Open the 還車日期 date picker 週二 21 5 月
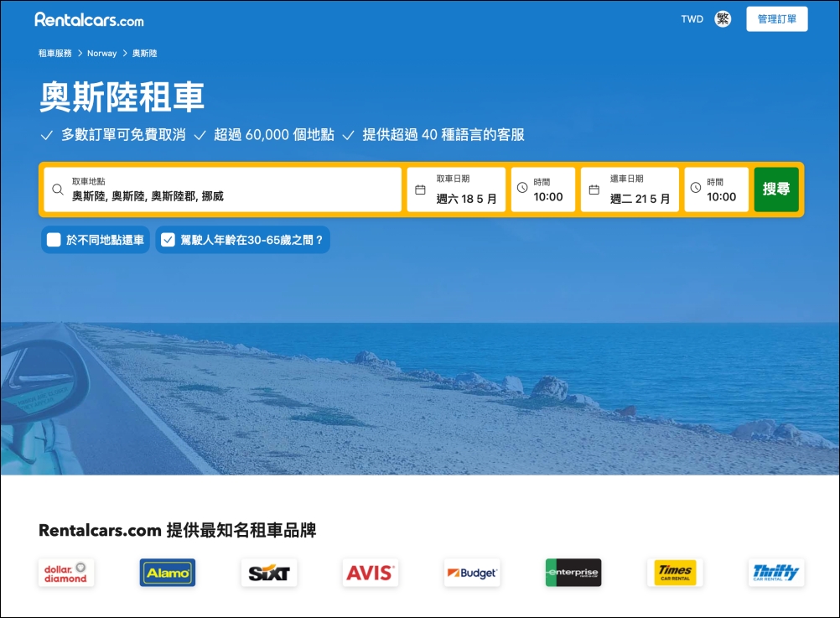This screenshot has height=618, width=840. tap(630, 190)
